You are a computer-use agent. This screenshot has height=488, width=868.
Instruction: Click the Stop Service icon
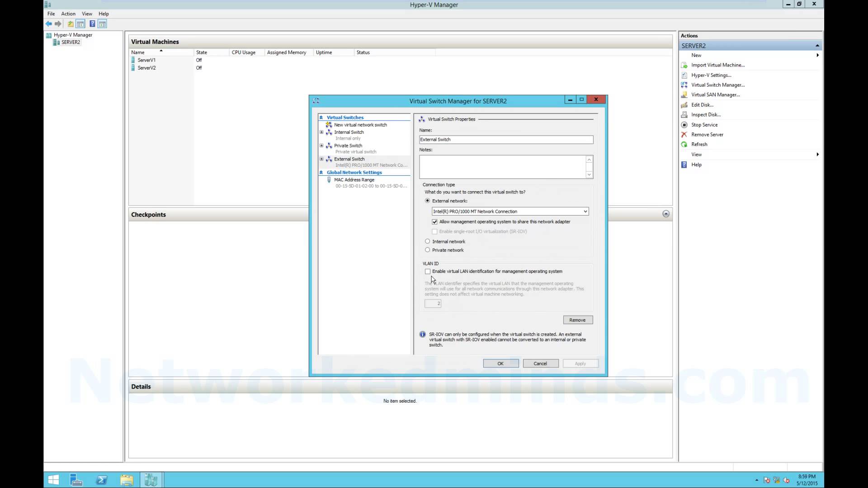point(684,125)
